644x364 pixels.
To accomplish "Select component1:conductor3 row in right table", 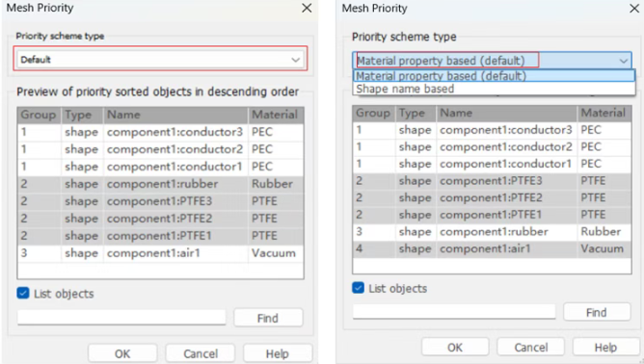I will tap(492, 130).
